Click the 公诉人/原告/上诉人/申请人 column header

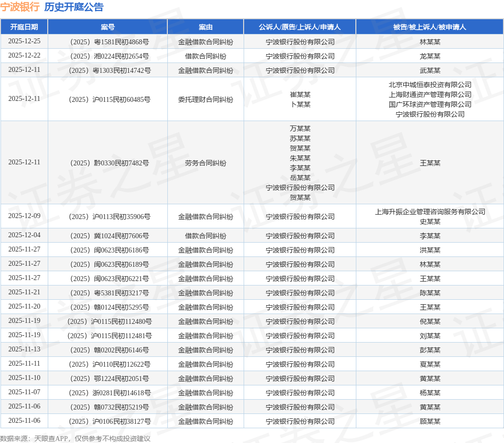[300, 27]
